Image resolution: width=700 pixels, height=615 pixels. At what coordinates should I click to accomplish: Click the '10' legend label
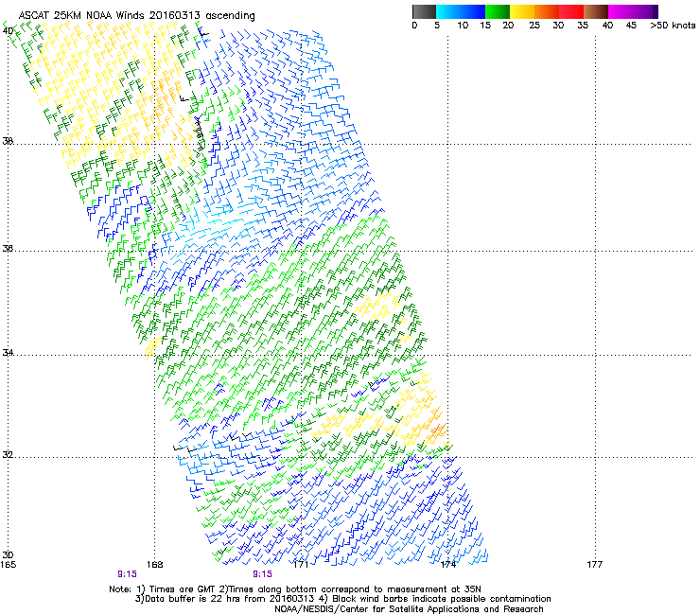pyautogui.click(x=463, y=26)
